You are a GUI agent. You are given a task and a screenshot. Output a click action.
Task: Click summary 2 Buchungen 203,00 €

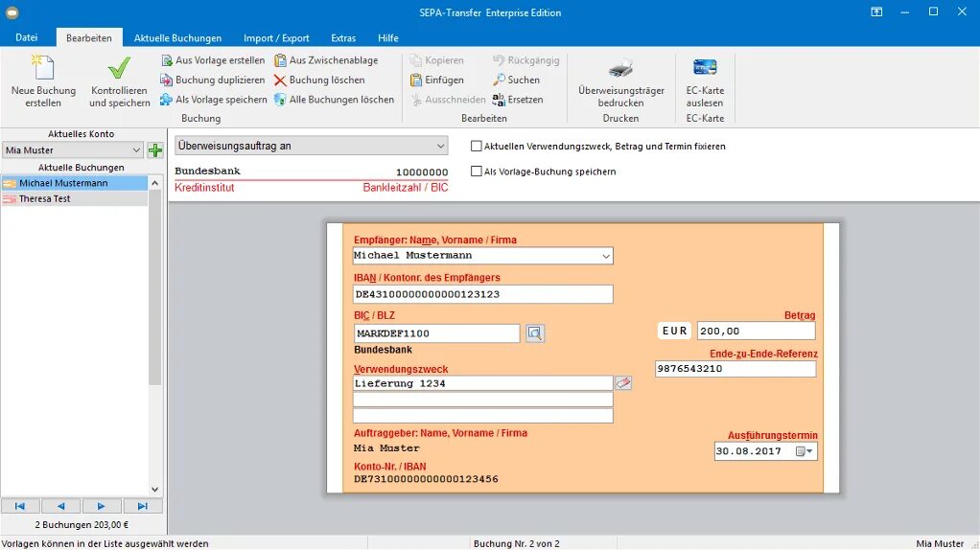[82, 525]
